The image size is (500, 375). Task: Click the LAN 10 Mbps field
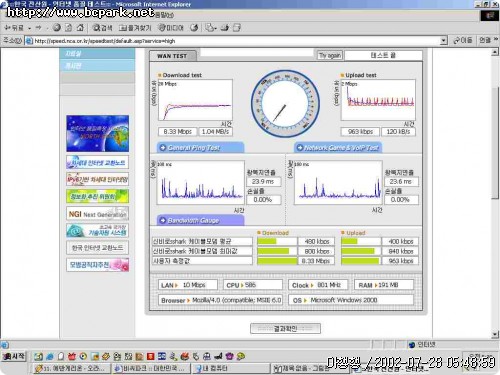(x=188, y=285)
